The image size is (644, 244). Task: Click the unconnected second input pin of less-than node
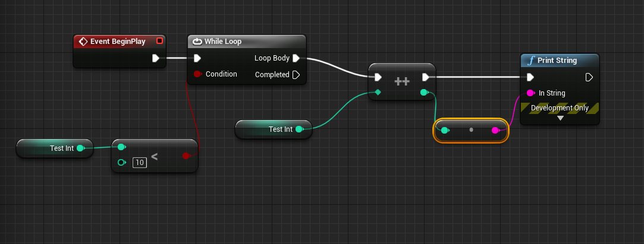tap(121, 163)
